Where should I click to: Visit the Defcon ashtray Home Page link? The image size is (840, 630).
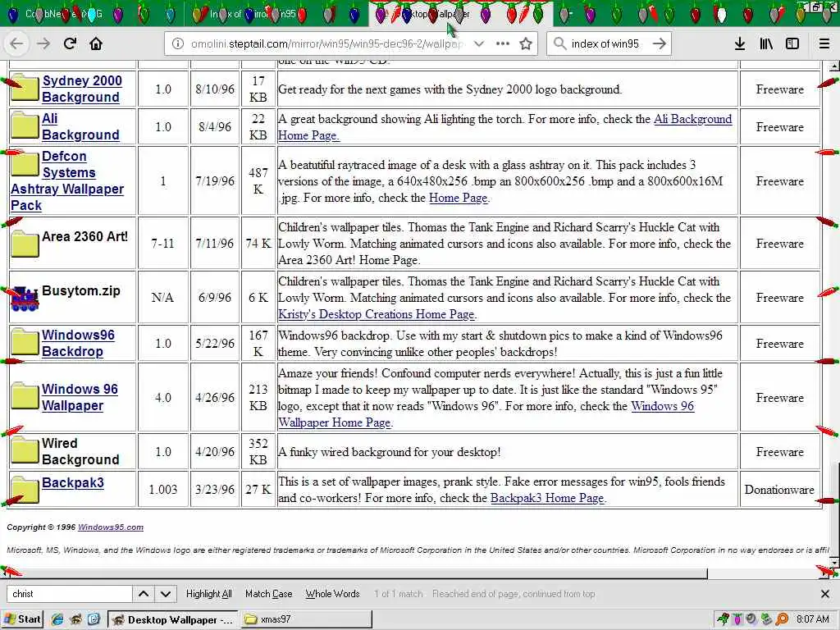[458, 198]
